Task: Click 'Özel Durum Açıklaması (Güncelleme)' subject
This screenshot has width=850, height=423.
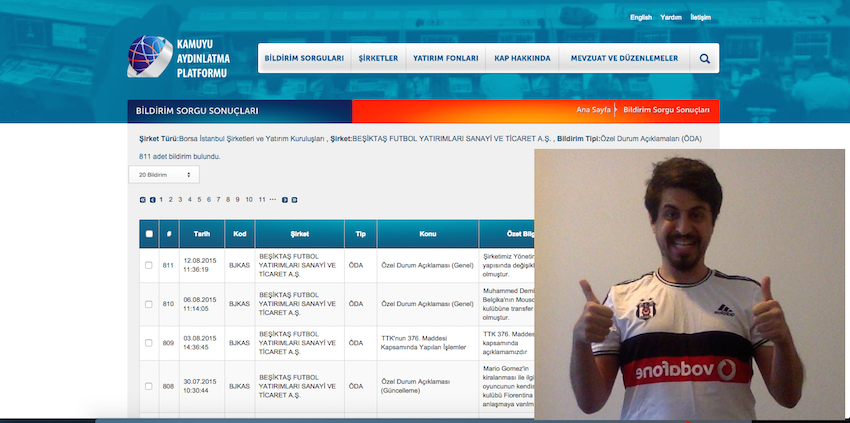Action: point(416,386)
